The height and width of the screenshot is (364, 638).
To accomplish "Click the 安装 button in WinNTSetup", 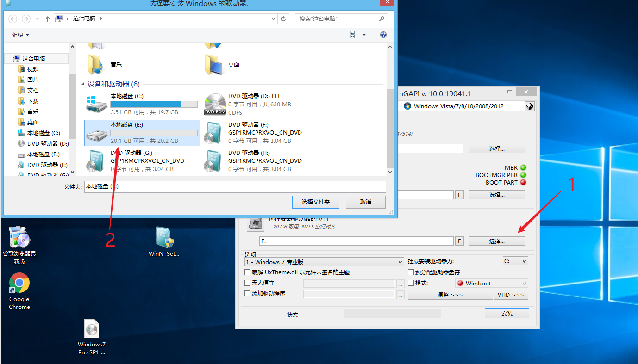I will (507, 314).
